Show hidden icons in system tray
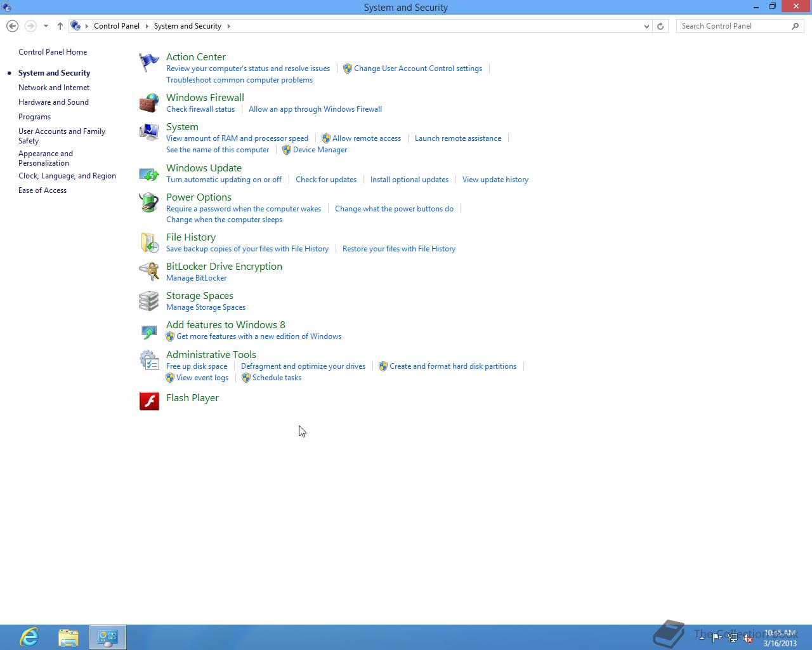The height and width of the screenshot is (650, 812). (x=702, y=639)
